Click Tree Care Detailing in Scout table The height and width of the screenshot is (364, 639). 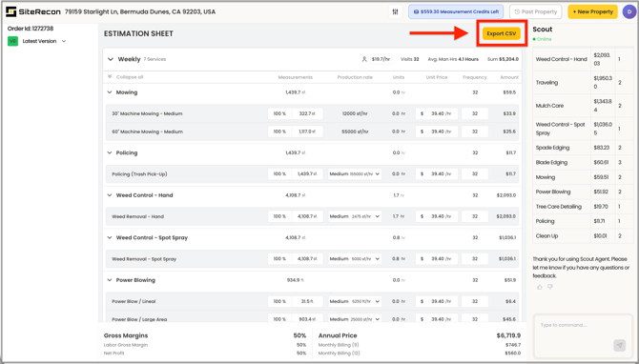[x=558, y=207]
